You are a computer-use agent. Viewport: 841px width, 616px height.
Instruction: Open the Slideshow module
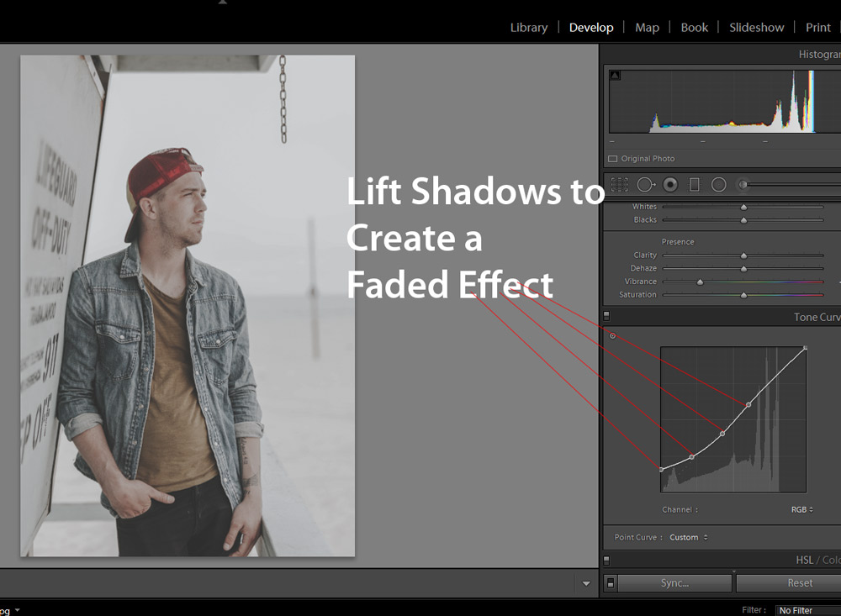756,28
